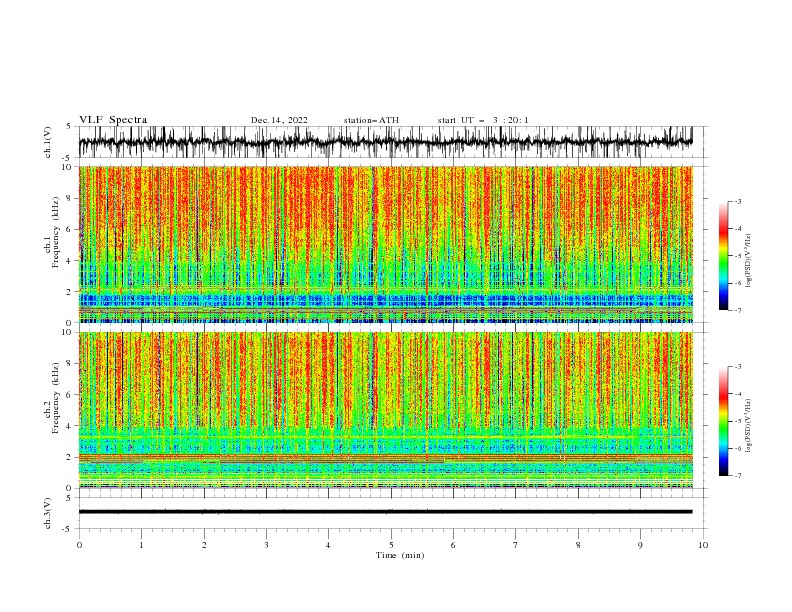The width and height of the screenshot is (792, 612).
Task: Click time axis tick label "1"
Action: point(141,545)
